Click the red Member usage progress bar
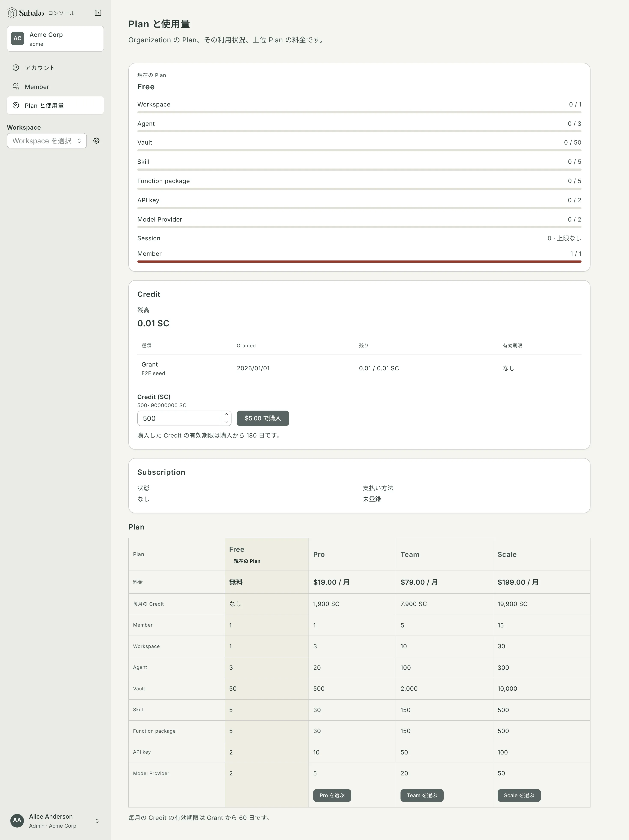This screenshot has height=840, width=629. tap(359, 261)
